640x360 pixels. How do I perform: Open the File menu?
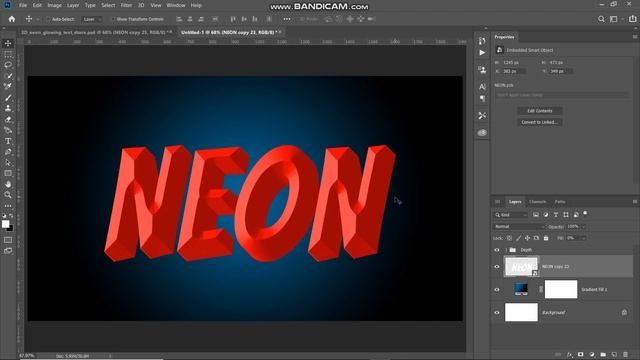coord(23,5)
